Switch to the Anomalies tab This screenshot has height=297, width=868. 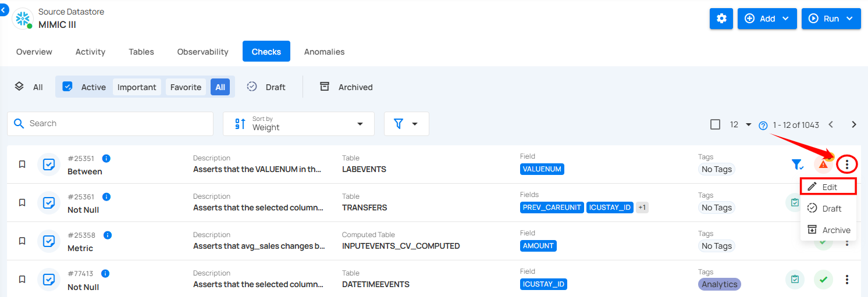[324, 52]
